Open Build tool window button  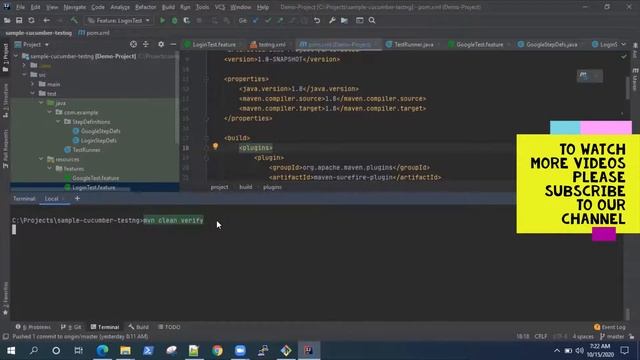pyautogui.click(x=138, y=327)
